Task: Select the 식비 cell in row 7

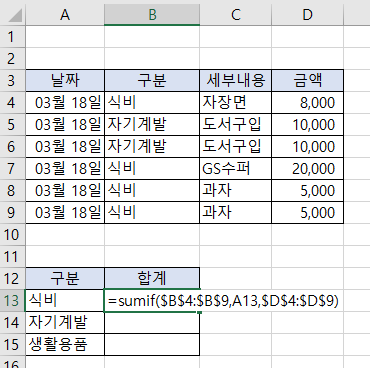Action: point(152,169)
